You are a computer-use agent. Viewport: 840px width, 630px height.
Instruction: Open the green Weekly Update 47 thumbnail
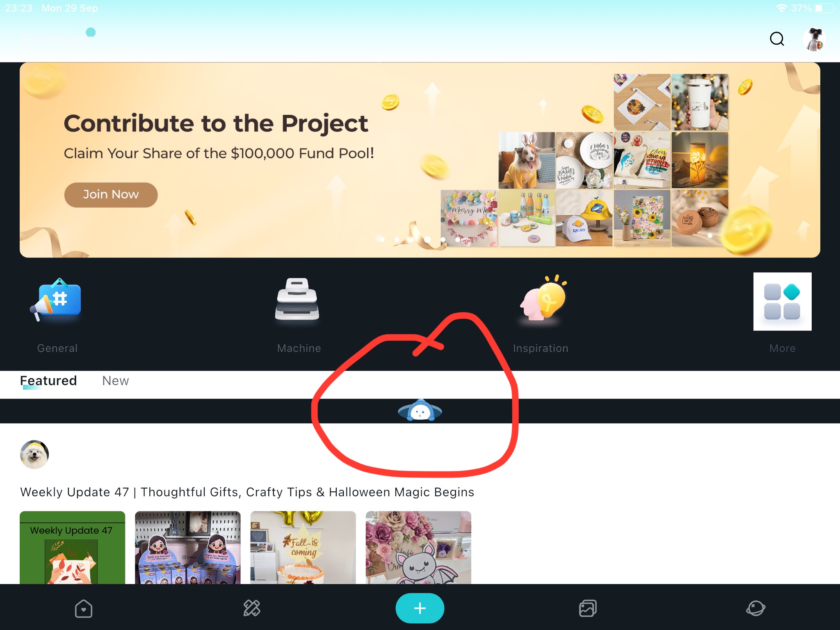pos(72,547)
